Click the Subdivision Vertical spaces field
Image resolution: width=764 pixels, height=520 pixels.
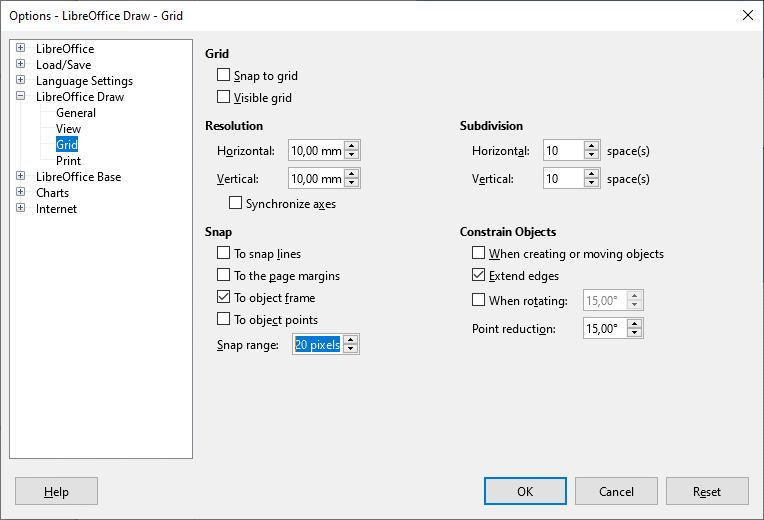tap(564, 178)
